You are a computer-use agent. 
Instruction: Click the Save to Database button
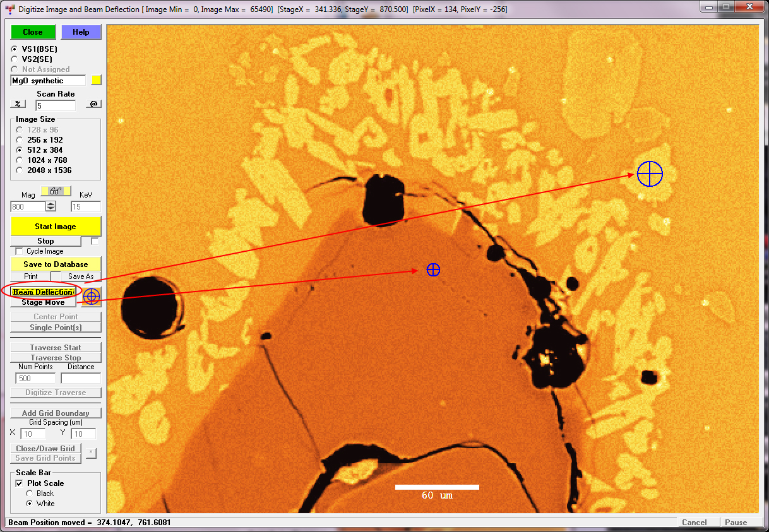click(56, 264)
